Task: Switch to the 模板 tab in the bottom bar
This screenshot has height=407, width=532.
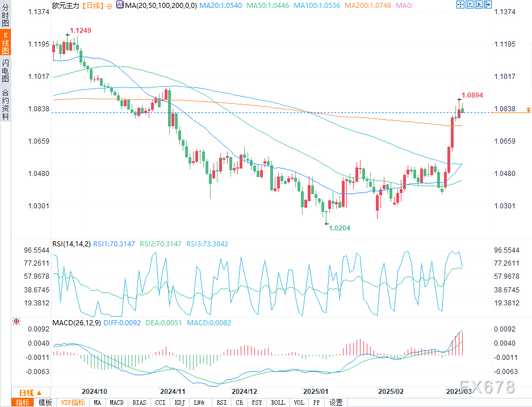Action: (x=45, y=402)
